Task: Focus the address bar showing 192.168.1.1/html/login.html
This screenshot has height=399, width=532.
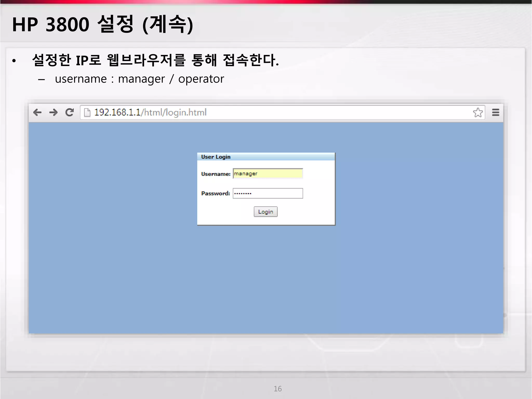Action: [282, 112]
